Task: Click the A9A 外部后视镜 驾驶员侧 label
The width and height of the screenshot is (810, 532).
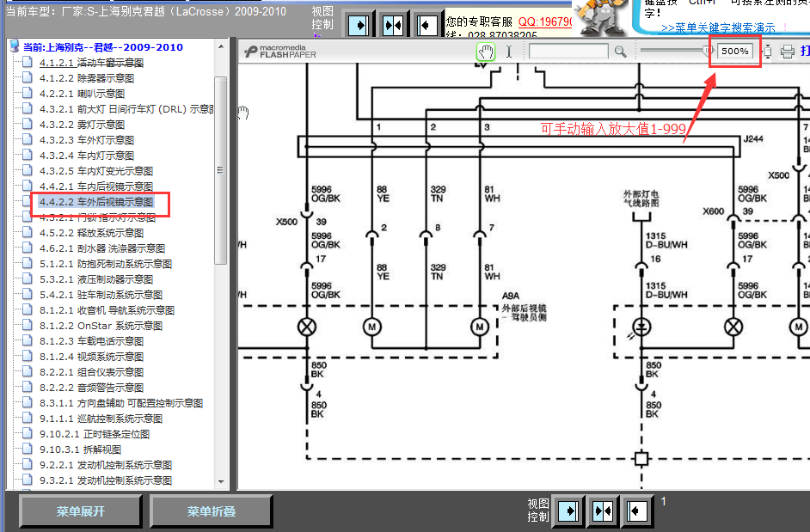Action: pos(525,308)
